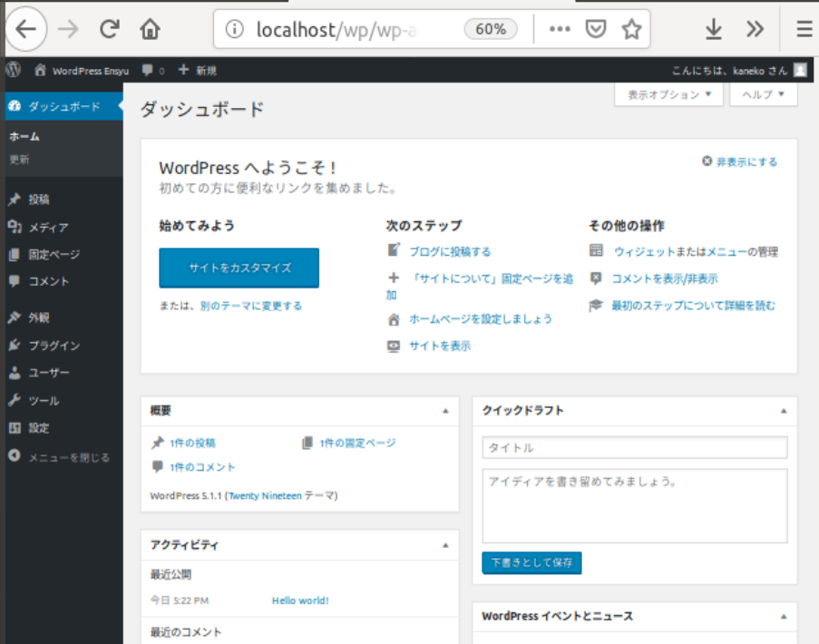
Task: Open 1件の投稿 link in overview
Action: [192, 443]
